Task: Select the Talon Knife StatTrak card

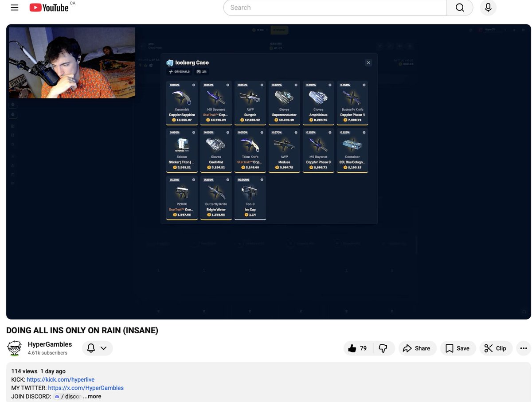Action: click(250, 150)
